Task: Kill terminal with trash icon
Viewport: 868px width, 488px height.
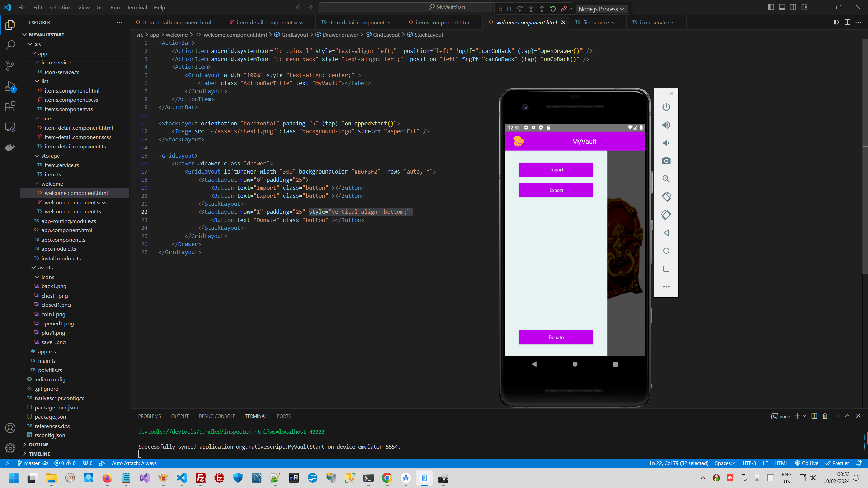Action: (x=825, y=416)
